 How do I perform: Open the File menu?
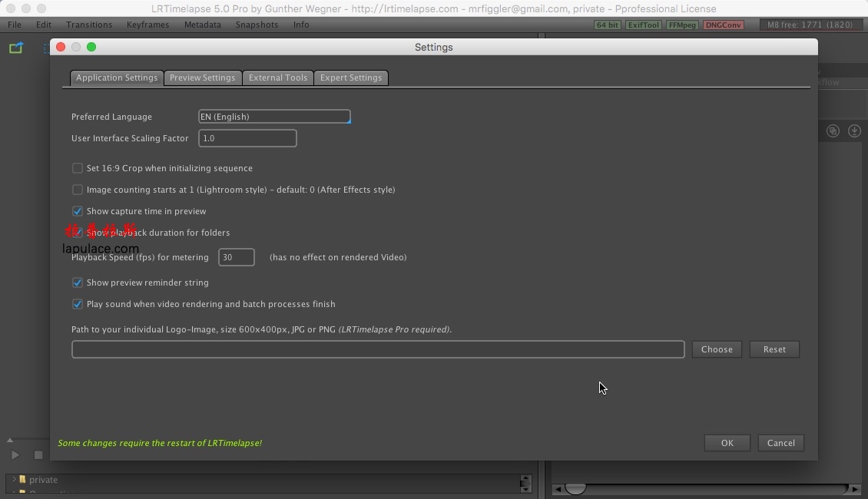coord(15,25)
